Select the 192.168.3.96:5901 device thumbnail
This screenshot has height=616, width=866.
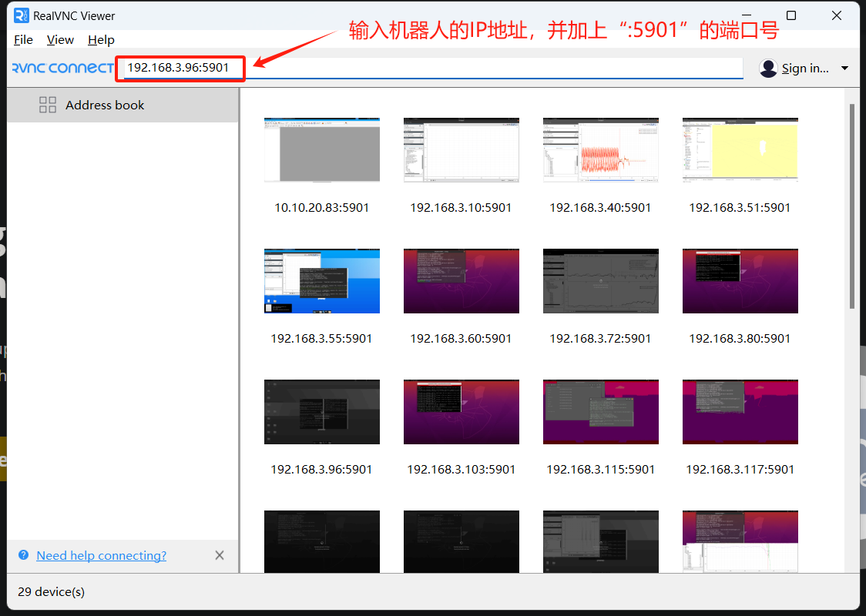coord(322,412)
